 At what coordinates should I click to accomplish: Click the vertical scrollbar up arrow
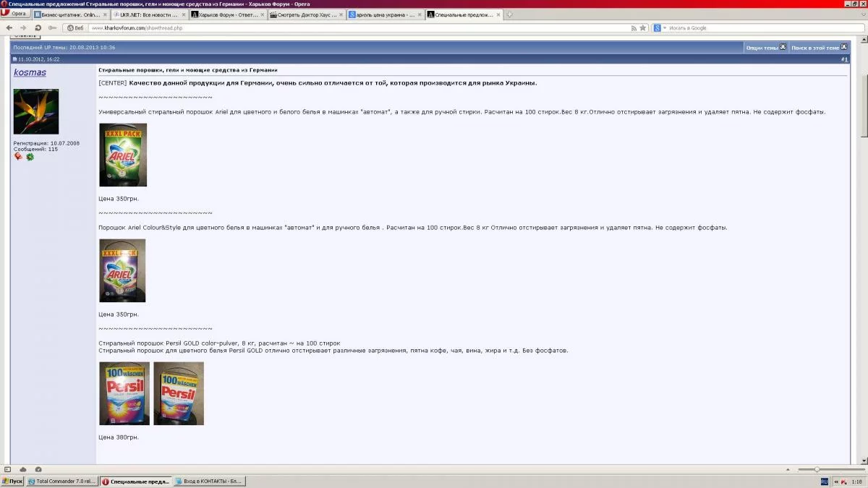863,40
